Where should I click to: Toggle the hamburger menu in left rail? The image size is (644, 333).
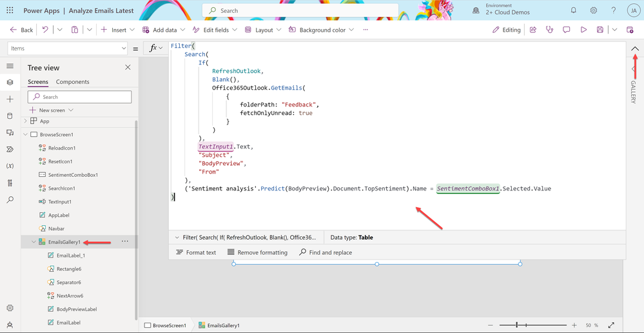point(10,66)
